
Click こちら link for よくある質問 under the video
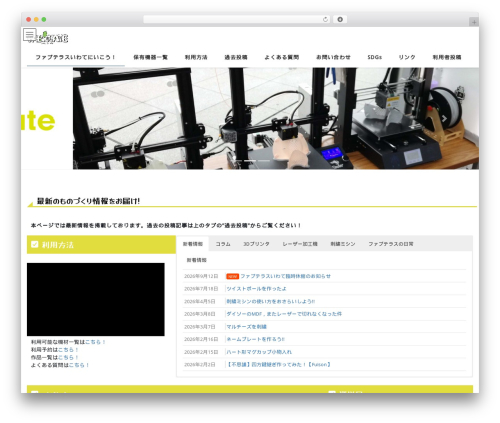pyautogui.click(x=79, y=365)
